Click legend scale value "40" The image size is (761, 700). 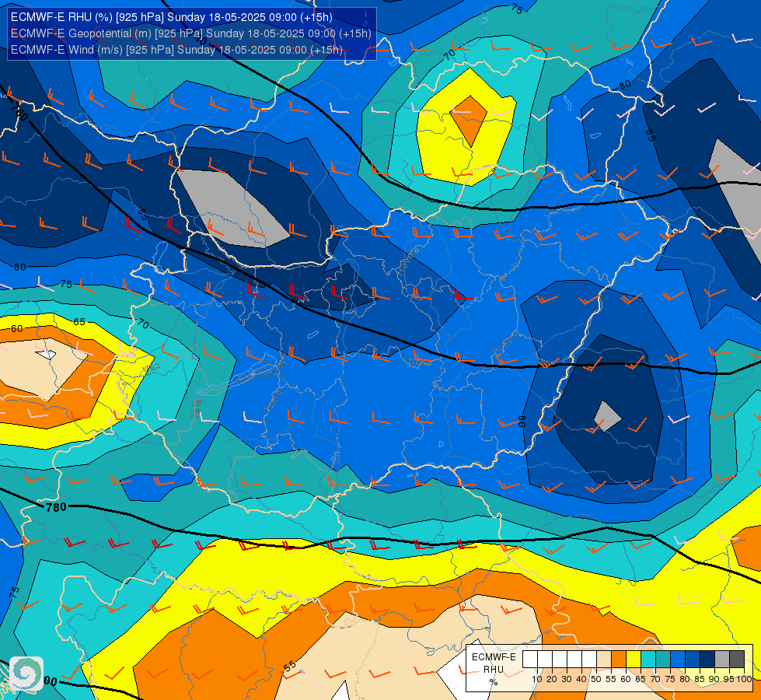tap(581, 679)
